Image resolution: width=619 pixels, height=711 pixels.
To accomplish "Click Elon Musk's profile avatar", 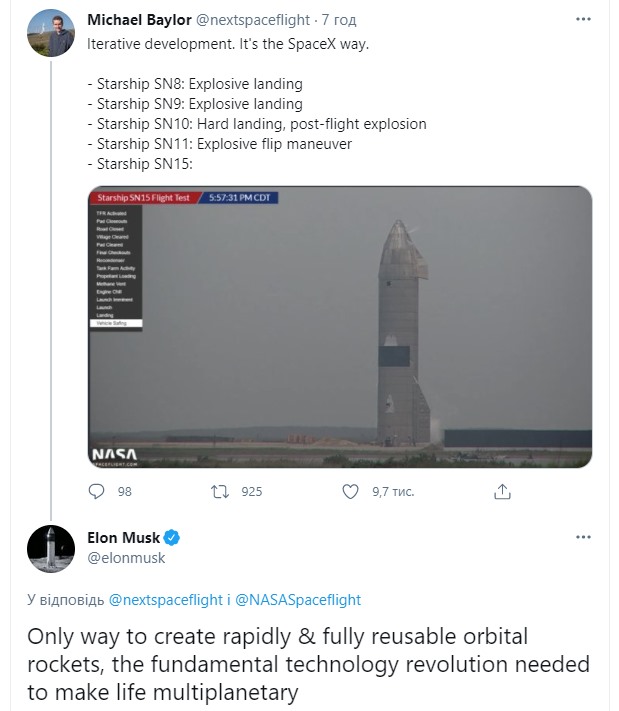I will click(51, 549).
